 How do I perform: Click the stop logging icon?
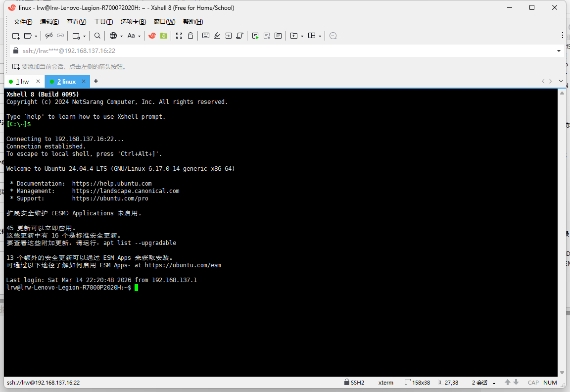tap(267, 36)
